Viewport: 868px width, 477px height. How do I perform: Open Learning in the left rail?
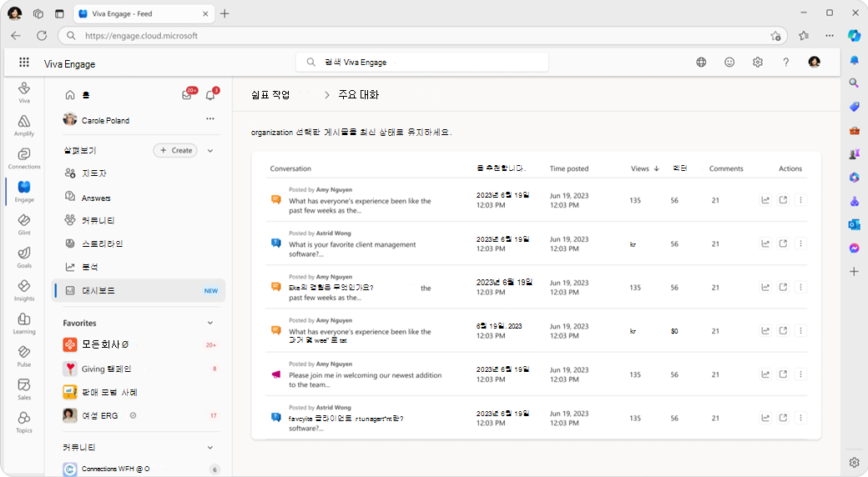(x=24, y=324)
